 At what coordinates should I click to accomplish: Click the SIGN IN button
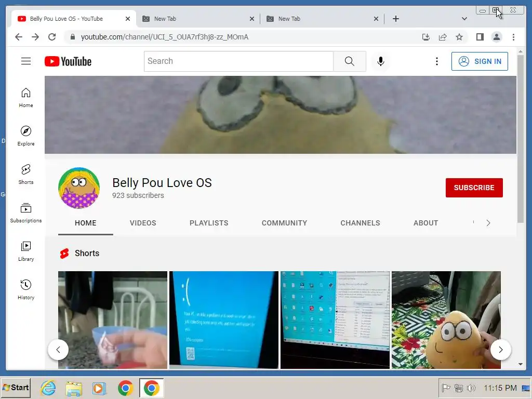480,61
